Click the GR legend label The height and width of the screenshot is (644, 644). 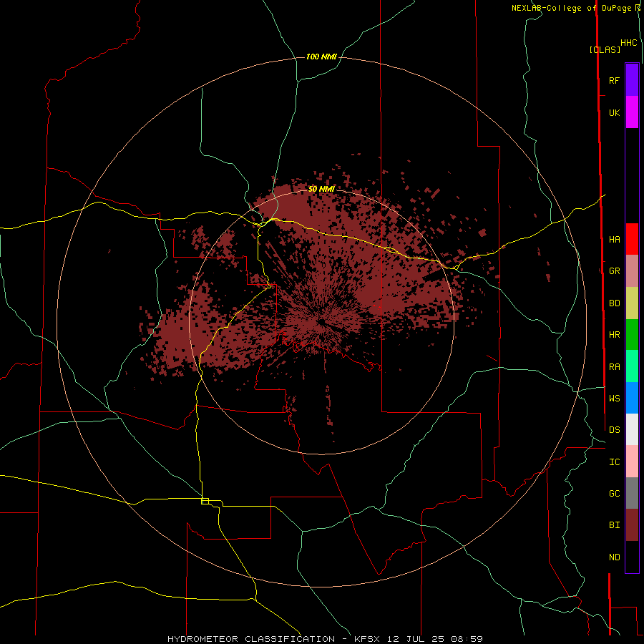614,271
